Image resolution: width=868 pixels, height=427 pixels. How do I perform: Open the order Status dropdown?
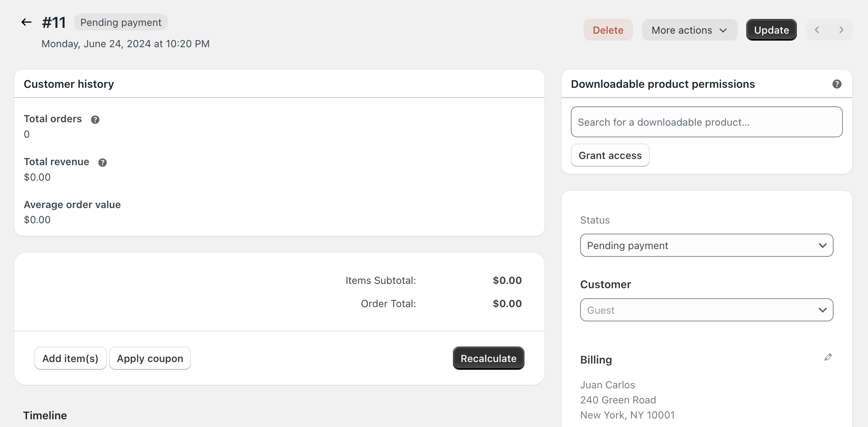(x=706, y=245)
